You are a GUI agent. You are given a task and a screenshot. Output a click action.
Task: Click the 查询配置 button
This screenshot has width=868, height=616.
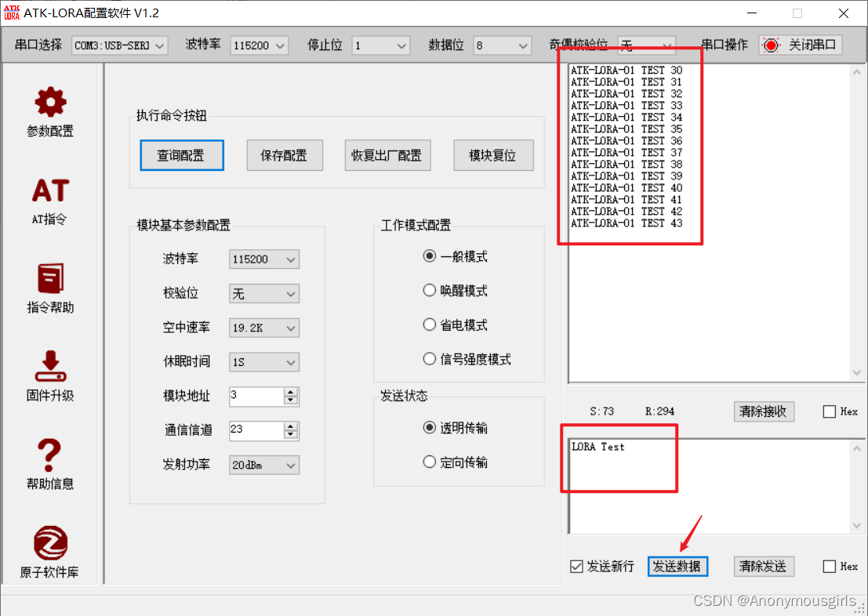181,155
